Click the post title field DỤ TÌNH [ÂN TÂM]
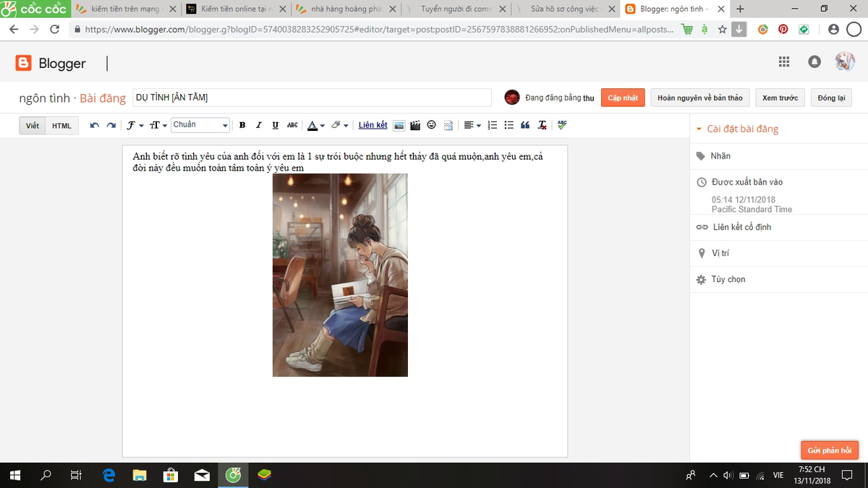This screenshot has width=868, height=488. [x=312, y=98]
